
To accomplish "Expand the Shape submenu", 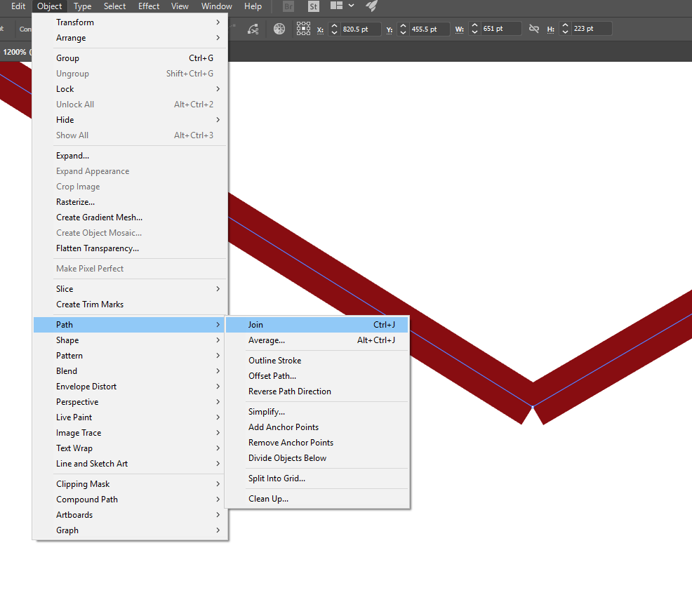I will [67, 340].
